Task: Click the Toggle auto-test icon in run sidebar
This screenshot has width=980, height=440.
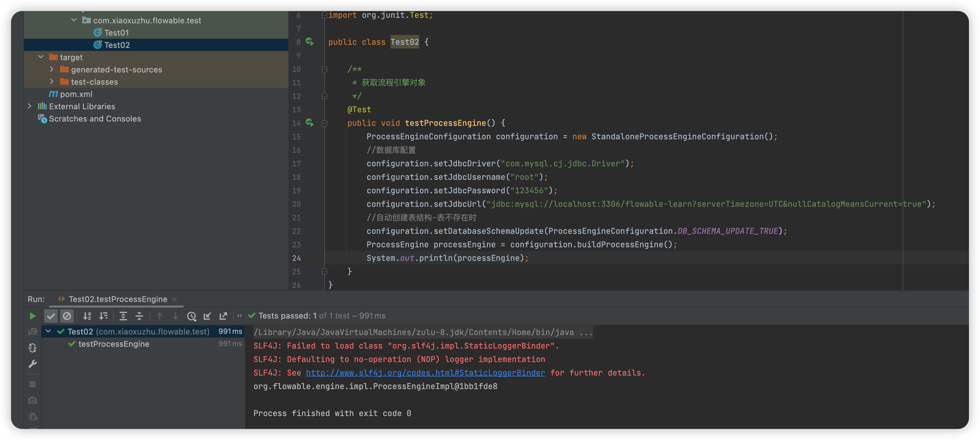Action: (33, 348)
